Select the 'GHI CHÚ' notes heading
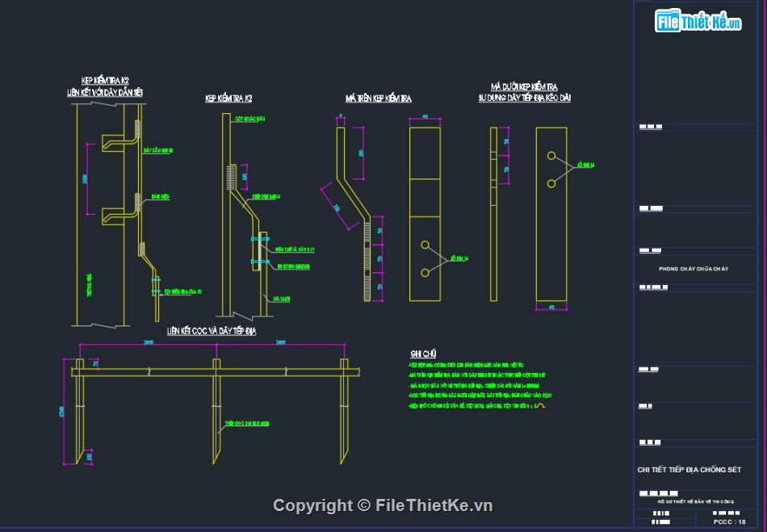This screenshot has height=532, width=767. pos(423,354)
